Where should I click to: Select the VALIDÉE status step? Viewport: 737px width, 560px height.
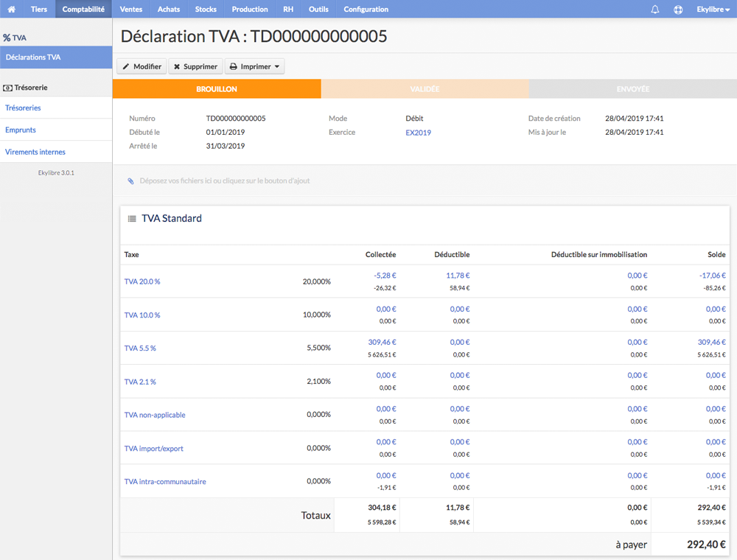[425, 89]
